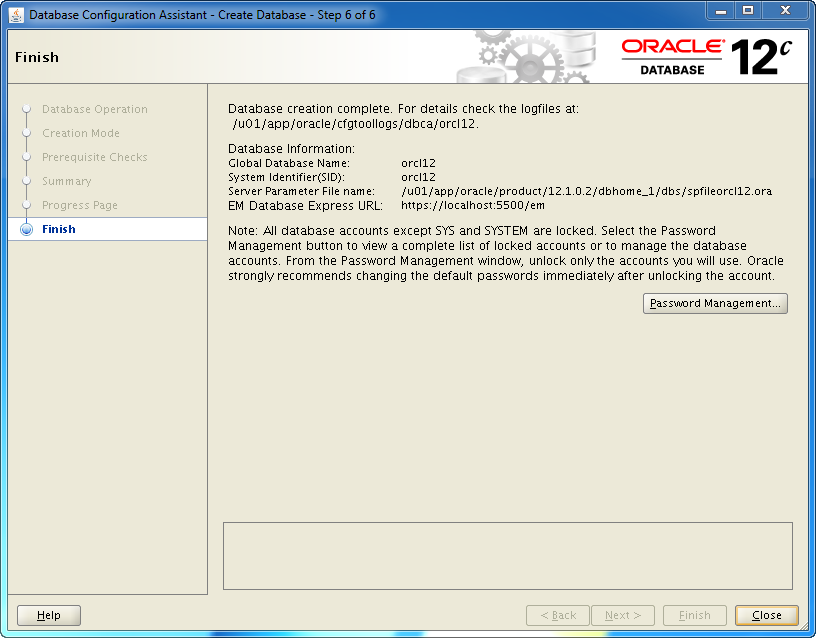
Task: Minimize the Database Configuration Assistant window
Action: pyautogui.click(x=721, y=11)
